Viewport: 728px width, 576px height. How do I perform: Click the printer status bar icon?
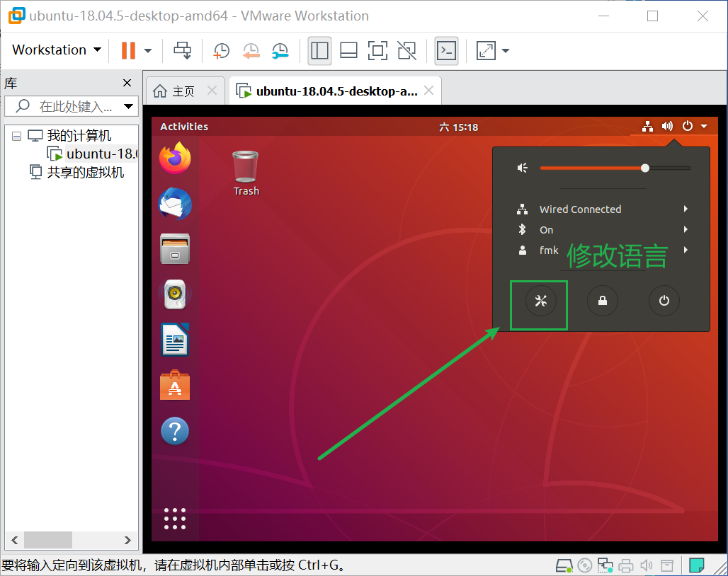point(626,565)
